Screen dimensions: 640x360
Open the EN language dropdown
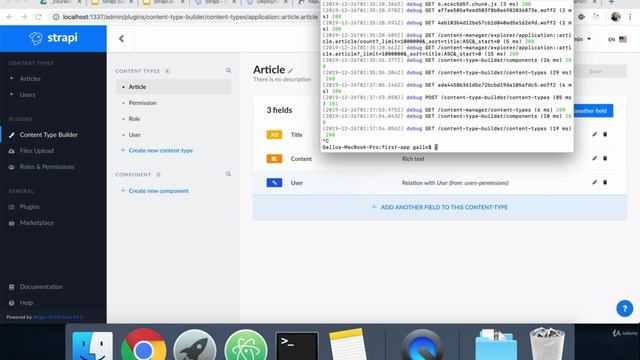pos(617,39)
